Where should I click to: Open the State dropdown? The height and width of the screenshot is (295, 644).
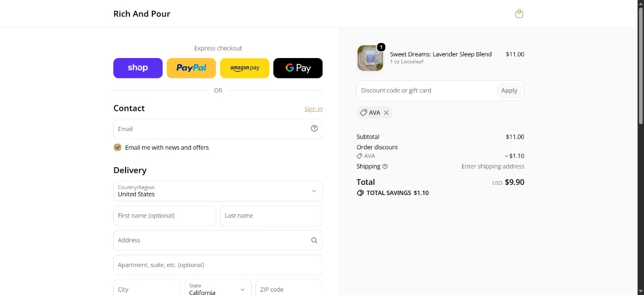[218, 289]
